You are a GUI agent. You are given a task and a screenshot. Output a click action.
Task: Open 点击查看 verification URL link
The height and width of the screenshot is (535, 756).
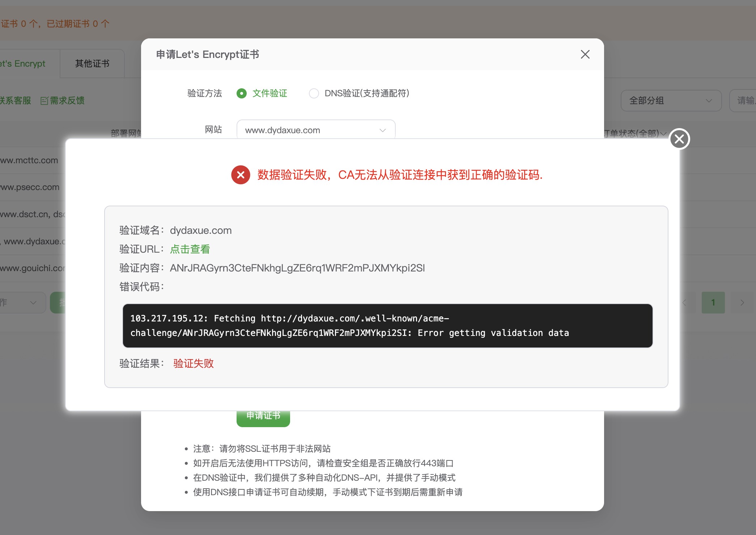pyautogui.click(x=190, y=249)
